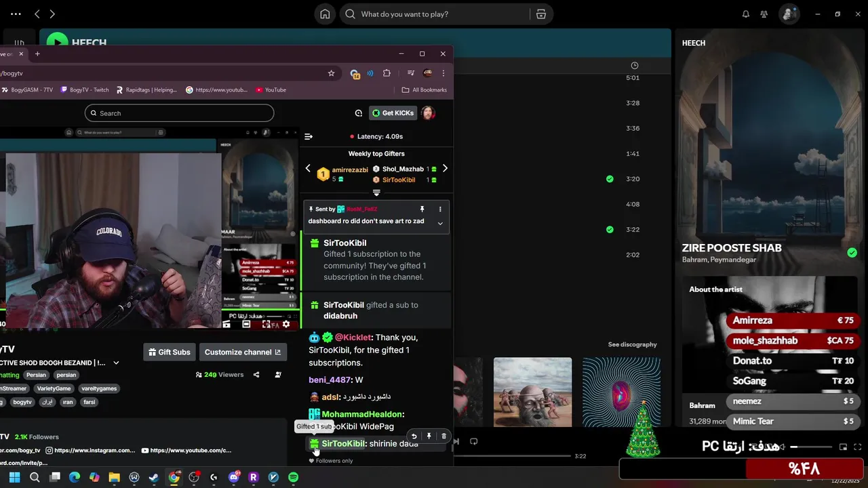Open Spotify home button
The image size is (868, 488).
click(x=325, y=14)
